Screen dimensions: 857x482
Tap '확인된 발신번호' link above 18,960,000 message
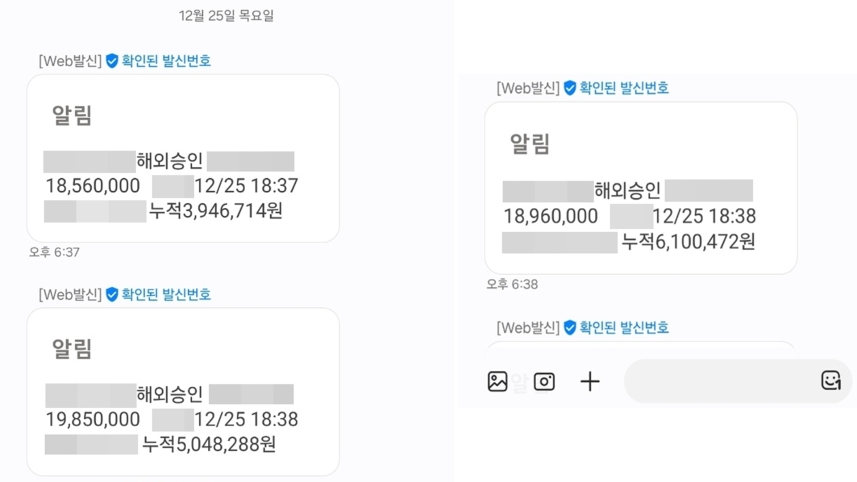(624, 88)
